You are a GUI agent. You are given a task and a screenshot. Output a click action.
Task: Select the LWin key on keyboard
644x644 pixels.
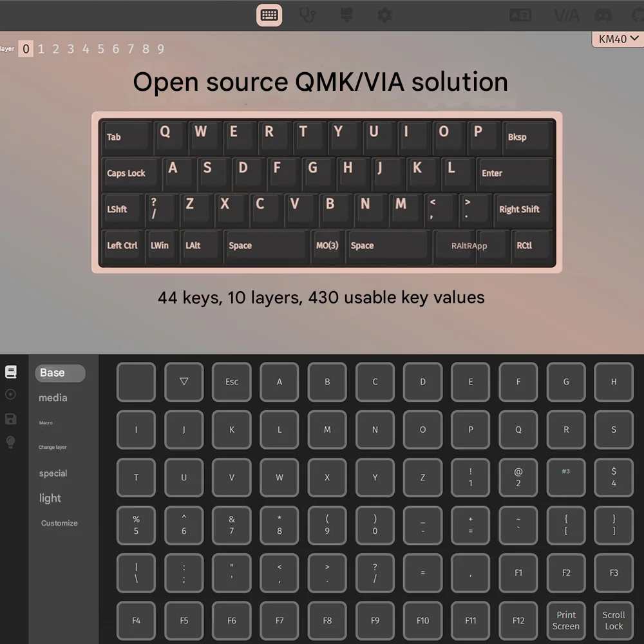pos(162,245)
